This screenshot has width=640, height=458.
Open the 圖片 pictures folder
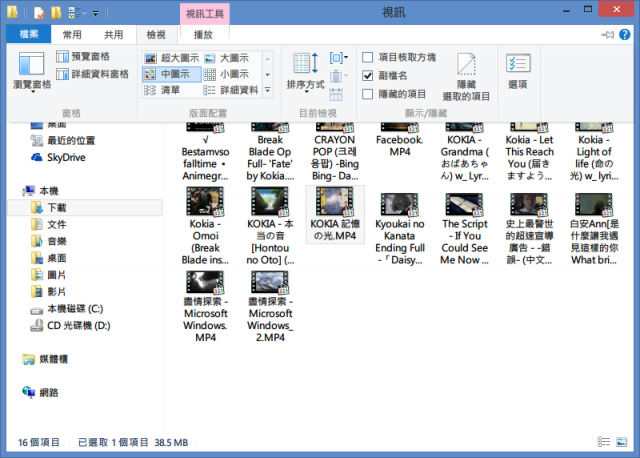click(49, 275)
